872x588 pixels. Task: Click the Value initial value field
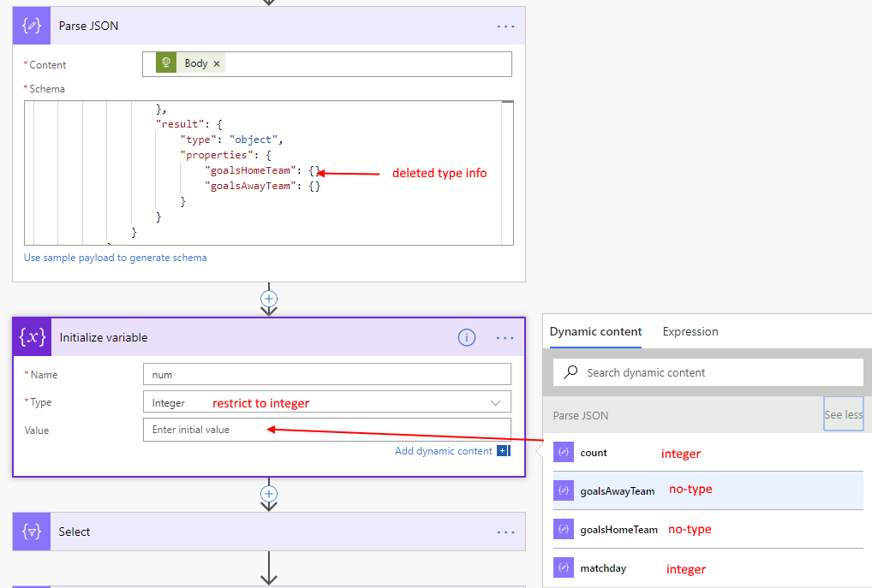[x=326, y=430]
